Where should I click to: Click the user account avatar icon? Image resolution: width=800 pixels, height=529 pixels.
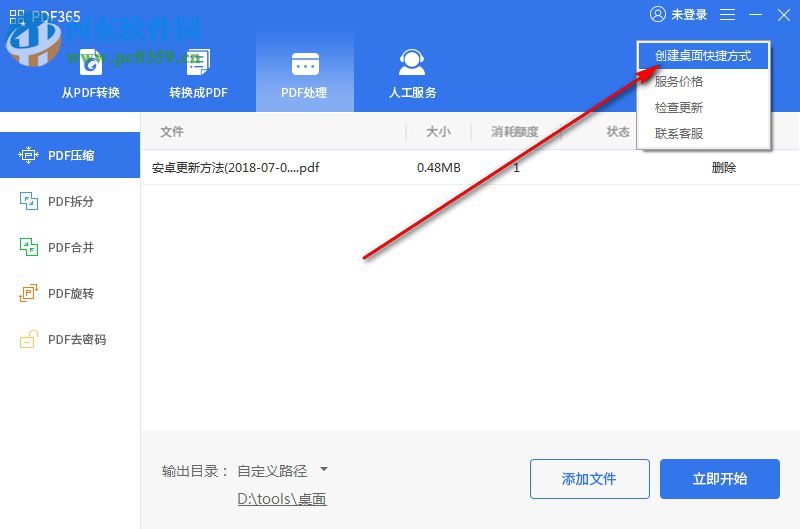[658, 14]
